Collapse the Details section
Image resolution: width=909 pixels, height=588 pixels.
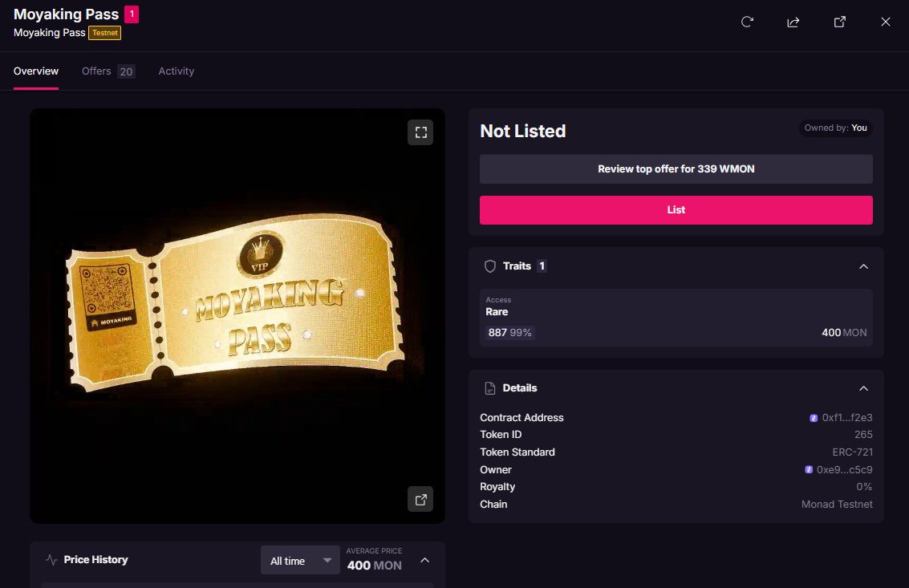tap(863, 388)
